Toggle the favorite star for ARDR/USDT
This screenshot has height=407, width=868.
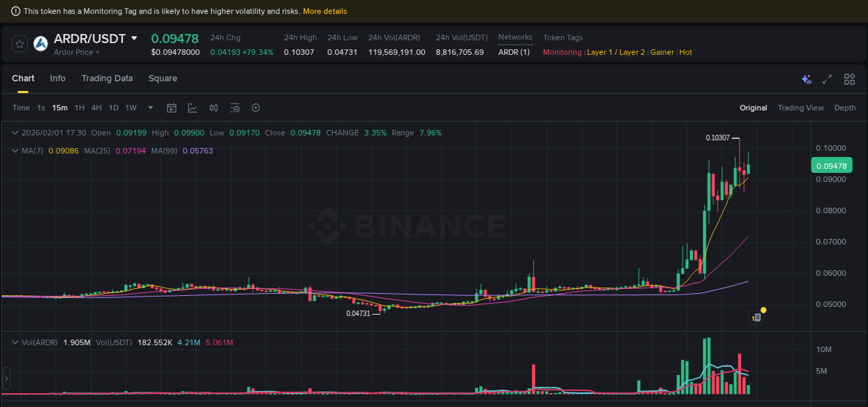(x=19, y=43)
